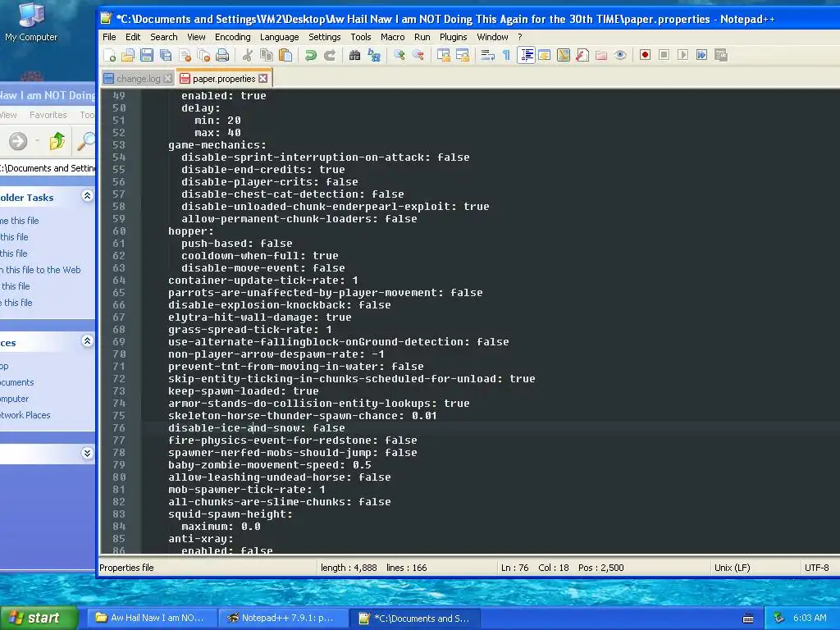This screenshot has height=630, width=840.
Task: Open Find using the binoculars icon
Action: (354, 55)
